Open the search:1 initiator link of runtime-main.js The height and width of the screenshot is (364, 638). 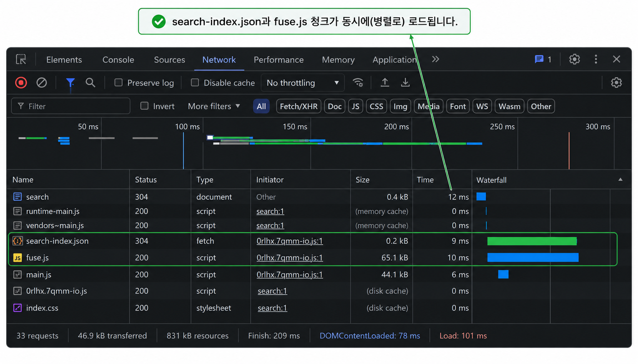point(270,211)
